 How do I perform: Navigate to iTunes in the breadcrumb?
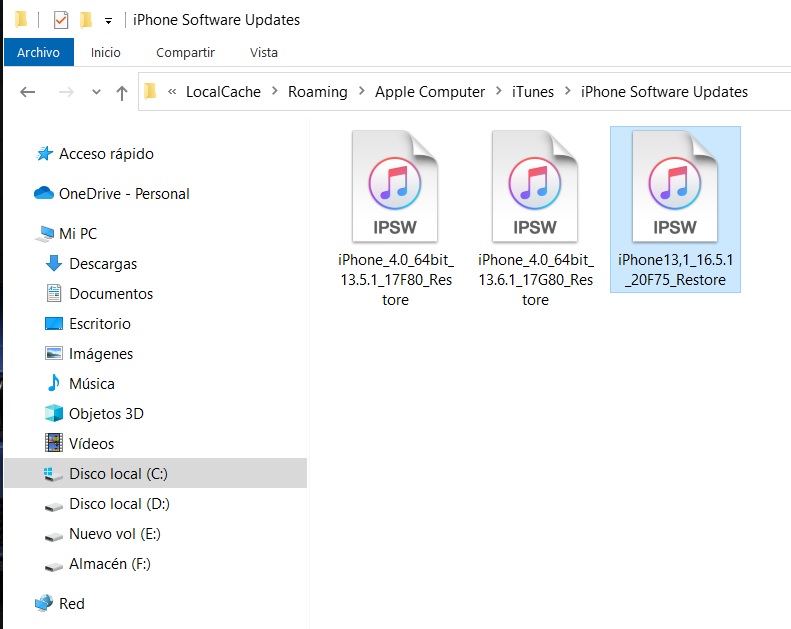(x=533, y=92)
